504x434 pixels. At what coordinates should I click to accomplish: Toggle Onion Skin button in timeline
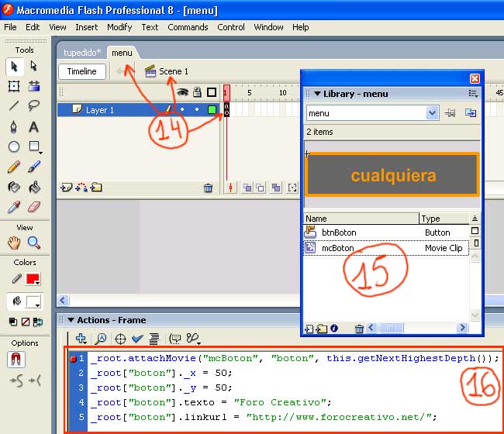click(x=247, y=188)
